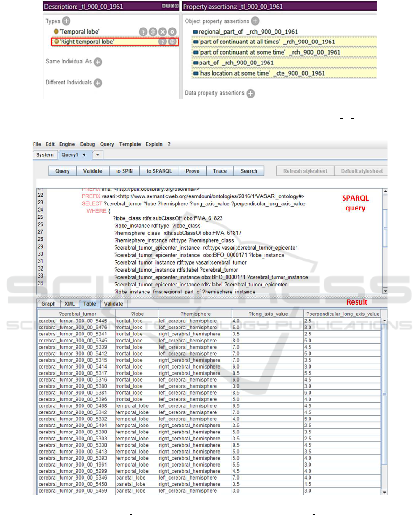Open the Engine menu

[x=67, y=144]
